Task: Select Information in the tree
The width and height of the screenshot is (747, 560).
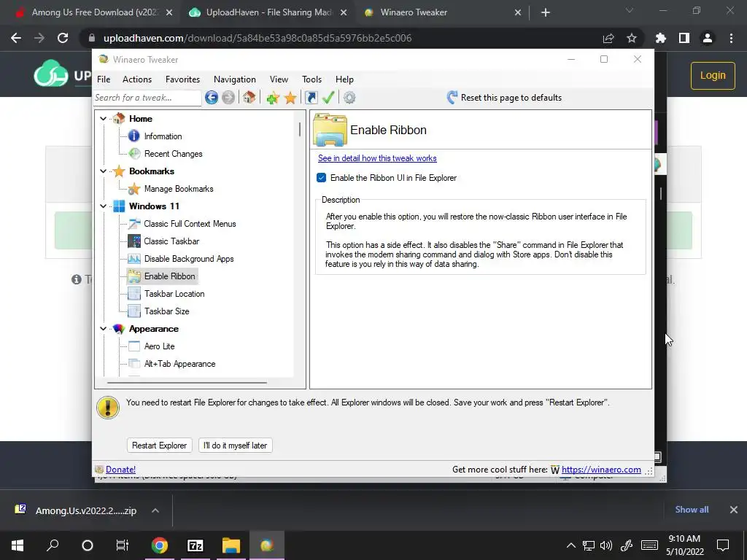Action: pyautogui.click(x=163, y=136)
